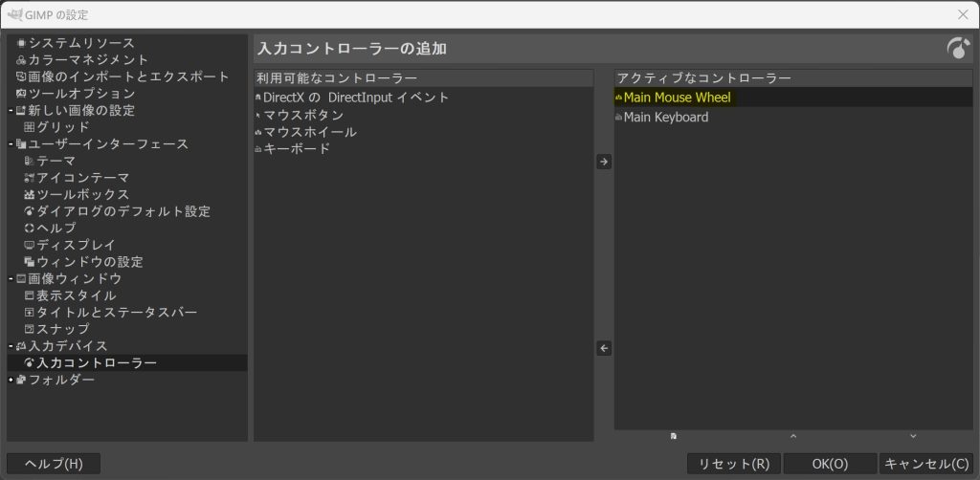Select 画像ウィンドウ in the tree
Screen dimensions: 980x480
(x=75, y=278)
